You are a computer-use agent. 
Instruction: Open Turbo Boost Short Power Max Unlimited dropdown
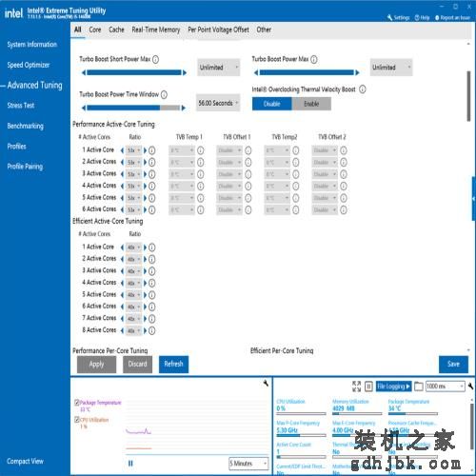click(219, 68)
